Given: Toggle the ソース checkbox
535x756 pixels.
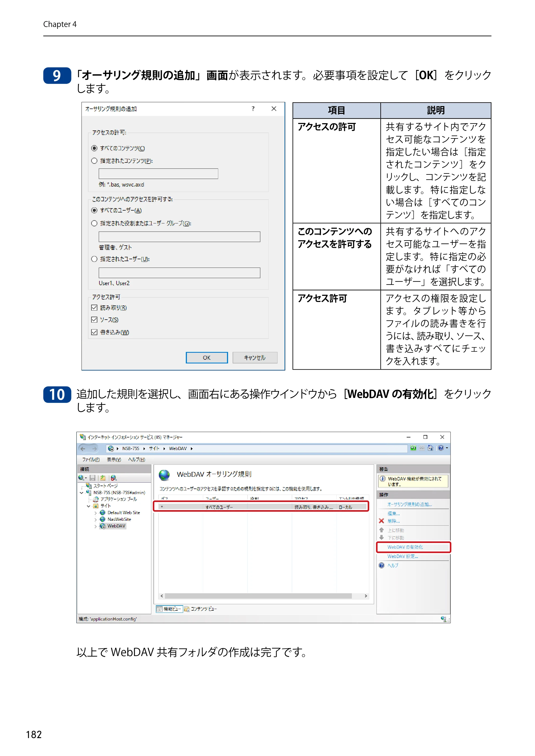Looking at the screenshot, I should (94, 320).
